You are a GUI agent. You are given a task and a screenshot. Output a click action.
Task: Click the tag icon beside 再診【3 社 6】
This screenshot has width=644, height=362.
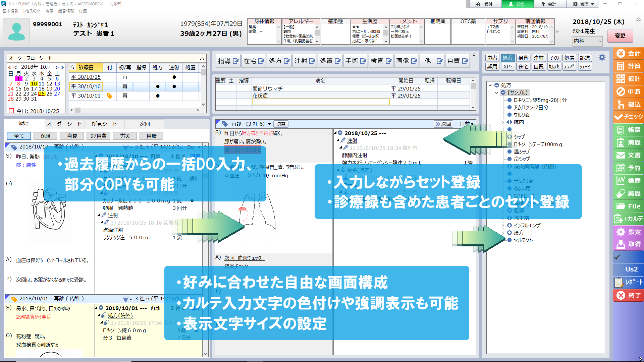225,124
